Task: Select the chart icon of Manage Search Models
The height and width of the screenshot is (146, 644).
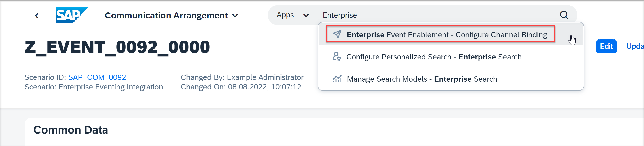Action: tap(337, 79)
